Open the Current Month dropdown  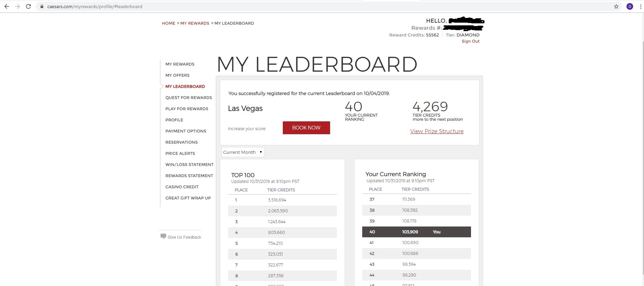[x=243, y=152]
